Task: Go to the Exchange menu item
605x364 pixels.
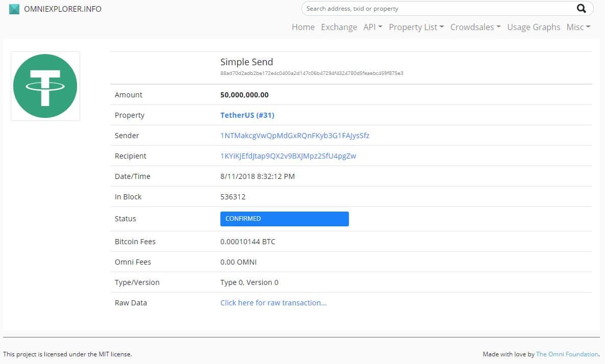Action: 339,27
